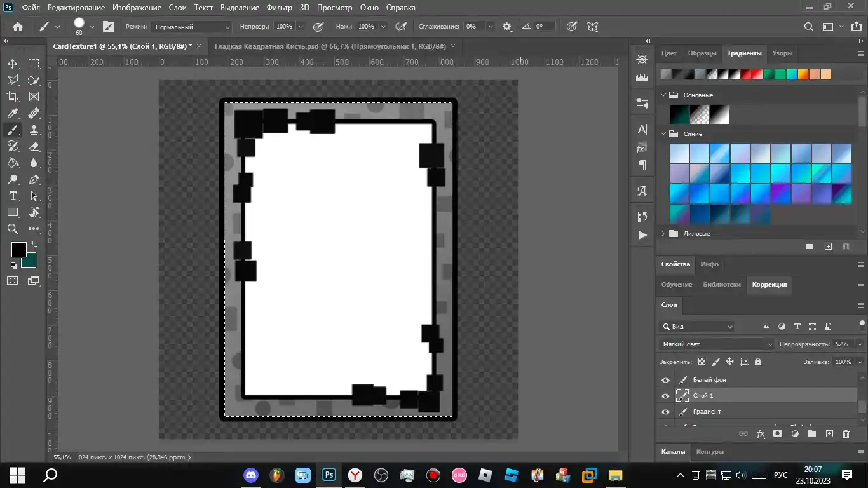This screenshot has width=868, height=488.
Task: Switch to the Образцы tab
Action: tap(702, 53)
